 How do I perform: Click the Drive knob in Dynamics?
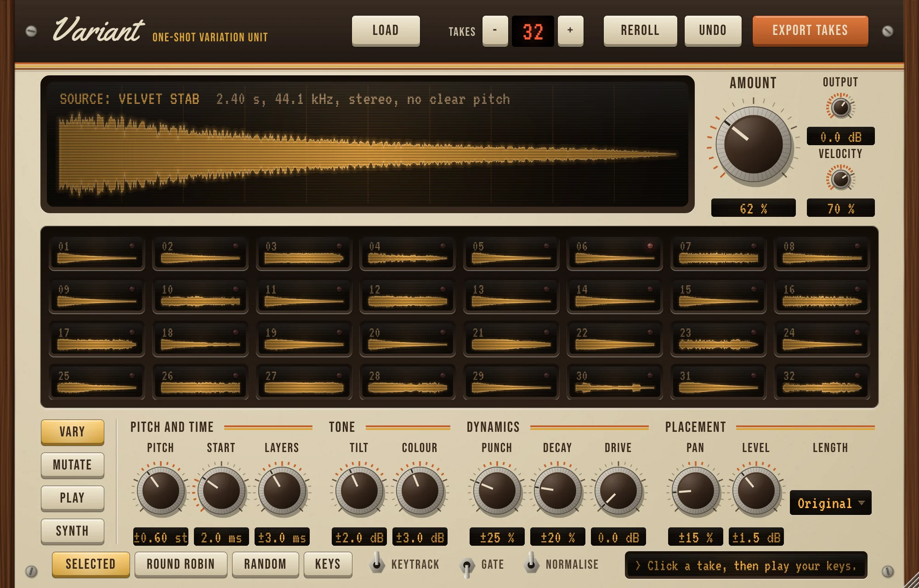click(x=618, y=491)
